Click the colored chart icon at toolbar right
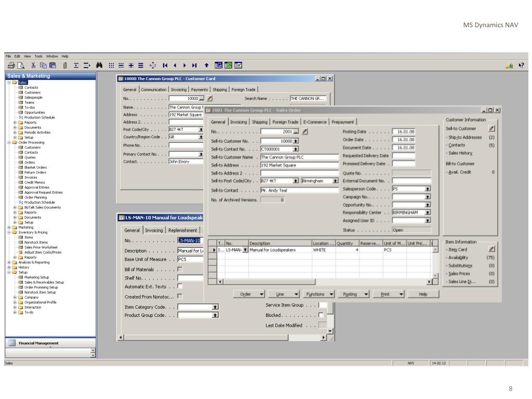532x399 pixels. point(509,65)
